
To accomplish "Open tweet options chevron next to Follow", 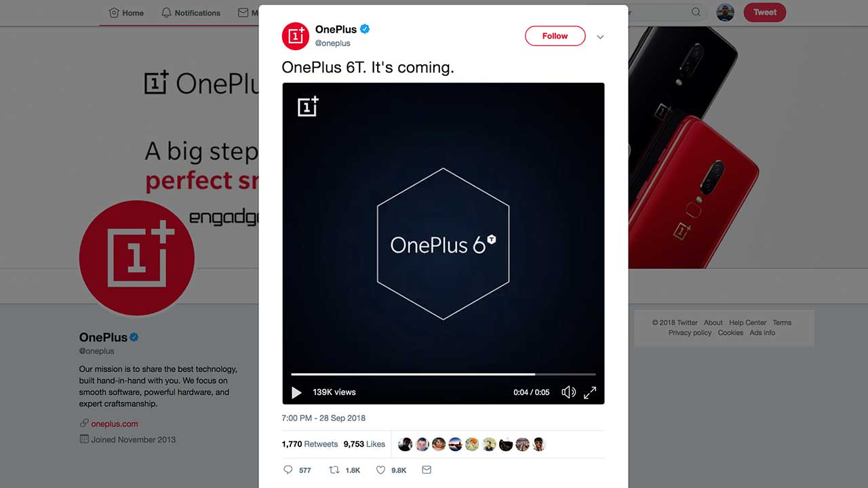I will pos(600,37).
